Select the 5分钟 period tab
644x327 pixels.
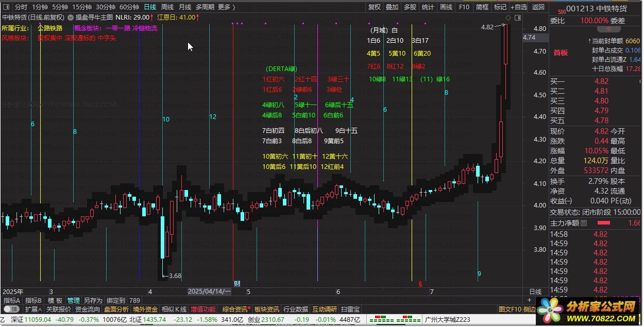pos(60,7)
